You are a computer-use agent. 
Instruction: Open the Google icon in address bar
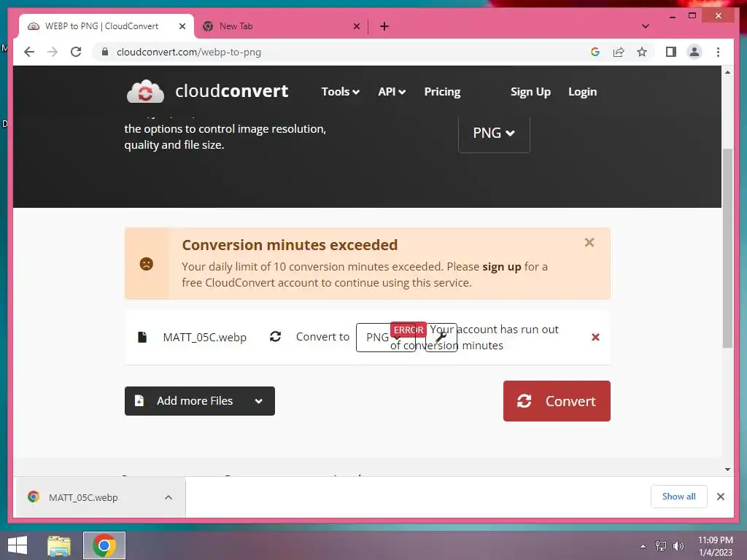click(595, 52)
